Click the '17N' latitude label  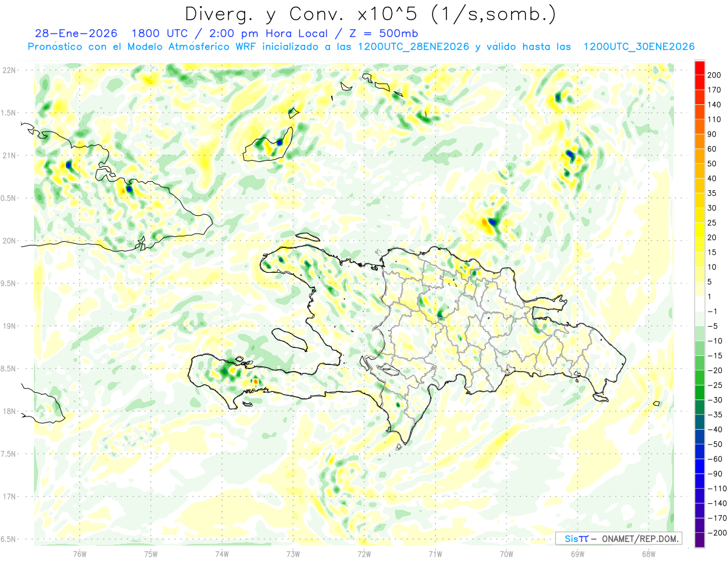coord(10,497)
